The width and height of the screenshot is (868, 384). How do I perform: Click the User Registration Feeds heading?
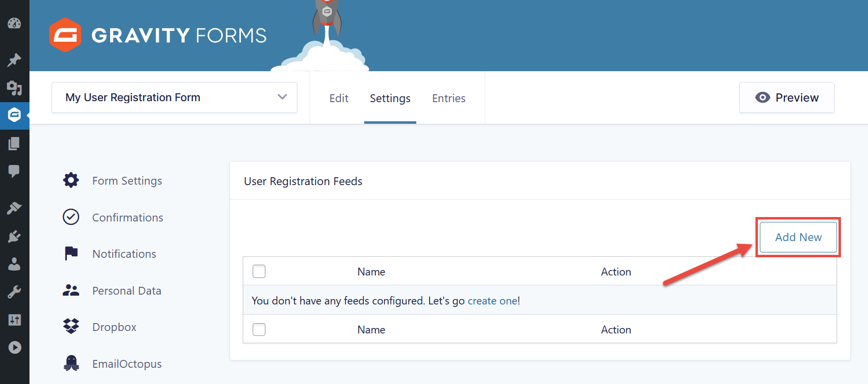point(303,181)
